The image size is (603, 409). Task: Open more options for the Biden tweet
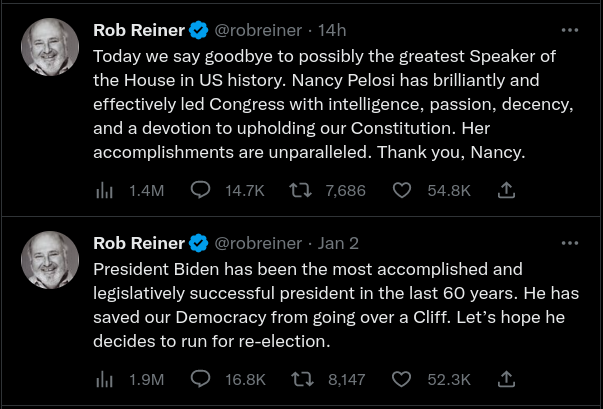570,243
